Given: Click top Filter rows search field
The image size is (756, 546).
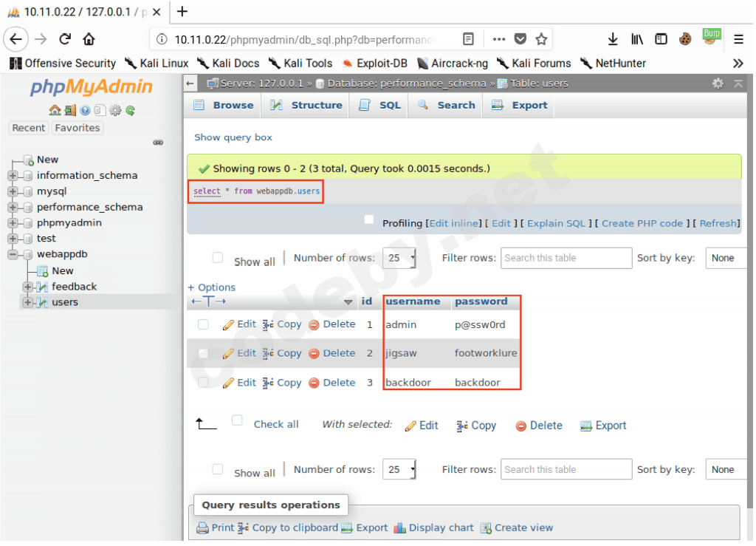Looking at the screenshot, I should pos(566,259).
